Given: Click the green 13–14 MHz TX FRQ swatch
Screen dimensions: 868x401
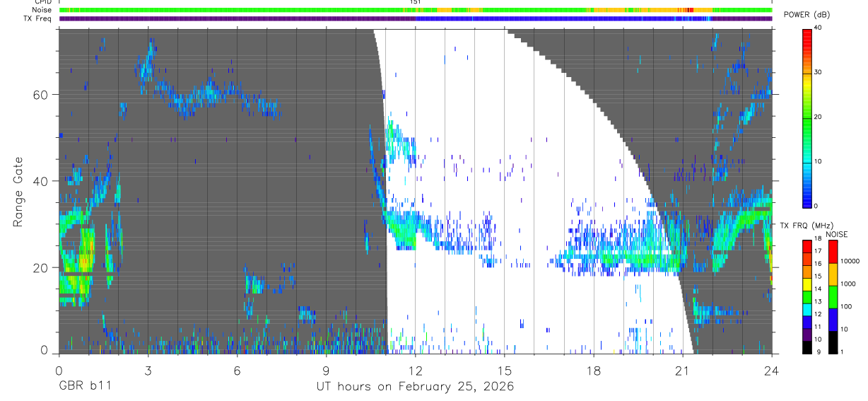Looking at the screenshot, I should point(807,297).
